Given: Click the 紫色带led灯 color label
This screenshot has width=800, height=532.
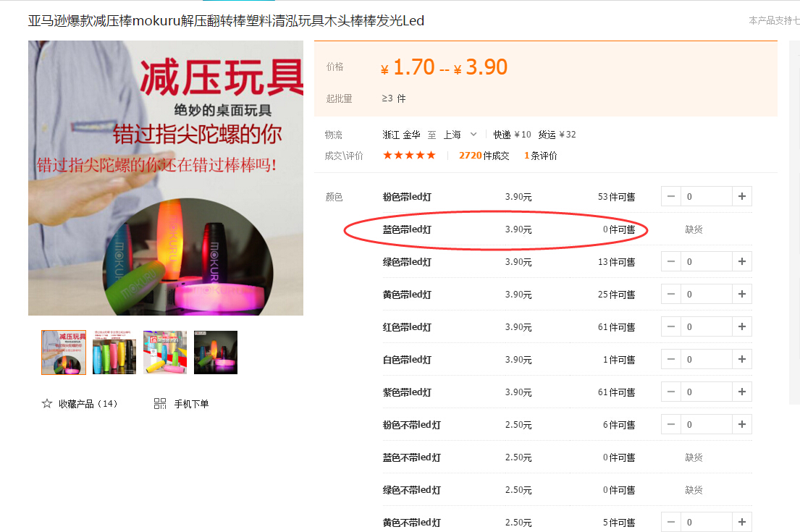Looking at the screenshot, I should point(407,393).
